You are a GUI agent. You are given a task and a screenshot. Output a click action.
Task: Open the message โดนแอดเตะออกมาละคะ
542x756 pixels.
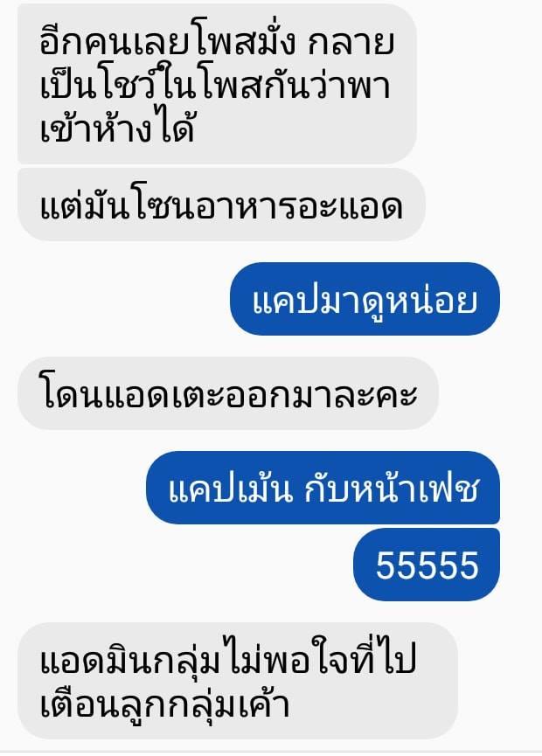(x=227, y=393)
